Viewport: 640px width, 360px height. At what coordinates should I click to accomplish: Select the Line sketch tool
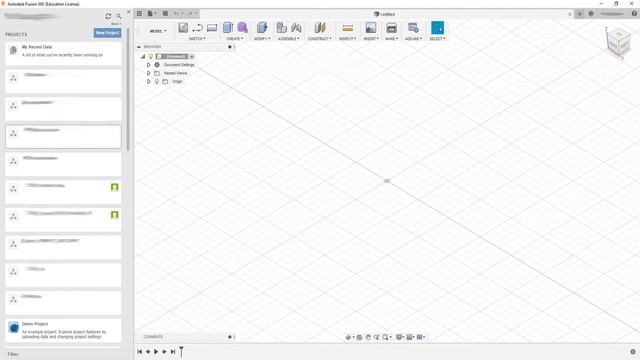tap(198, 27)
